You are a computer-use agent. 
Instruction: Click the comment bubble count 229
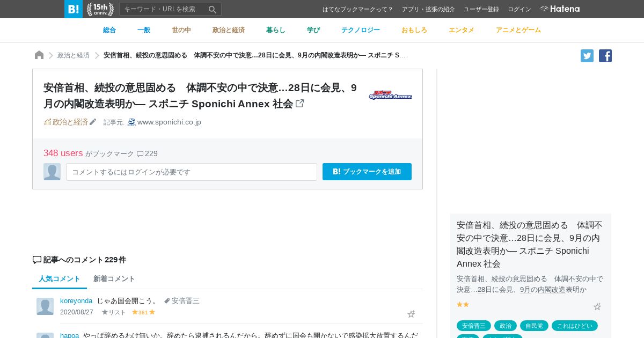coord(147,153)
